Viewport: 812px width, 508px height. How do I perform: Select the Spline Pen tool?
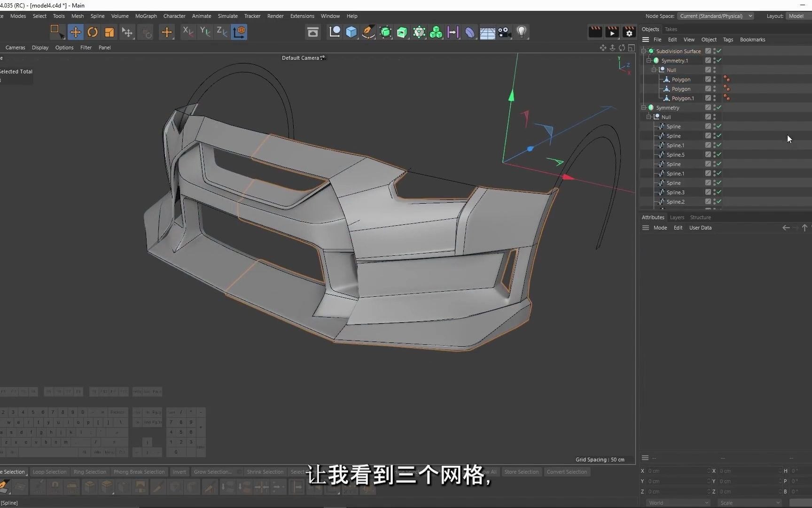pos(368,32)
